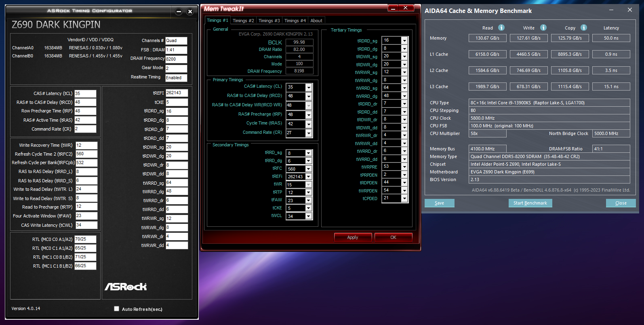This screenshot has height=325, width=644.
Task: Open the tWCL dropdown showing 34
Action: [309, 216]
